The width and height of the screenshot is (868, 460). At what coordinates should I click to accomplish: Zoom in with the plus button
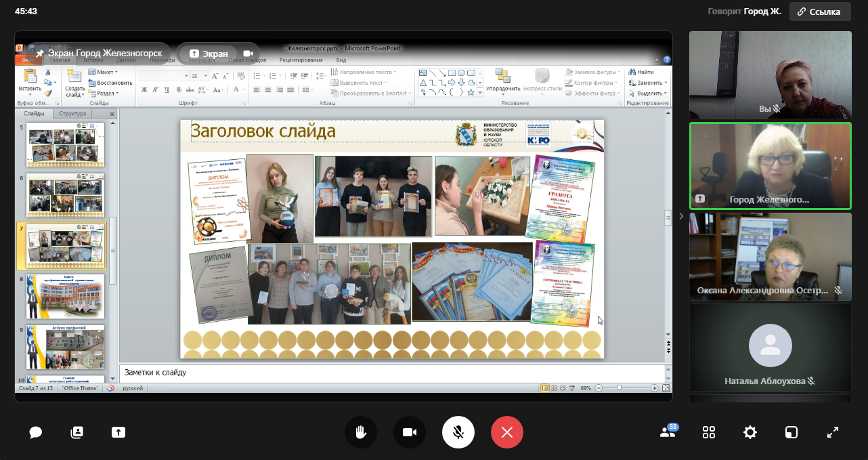pos(654,388)
